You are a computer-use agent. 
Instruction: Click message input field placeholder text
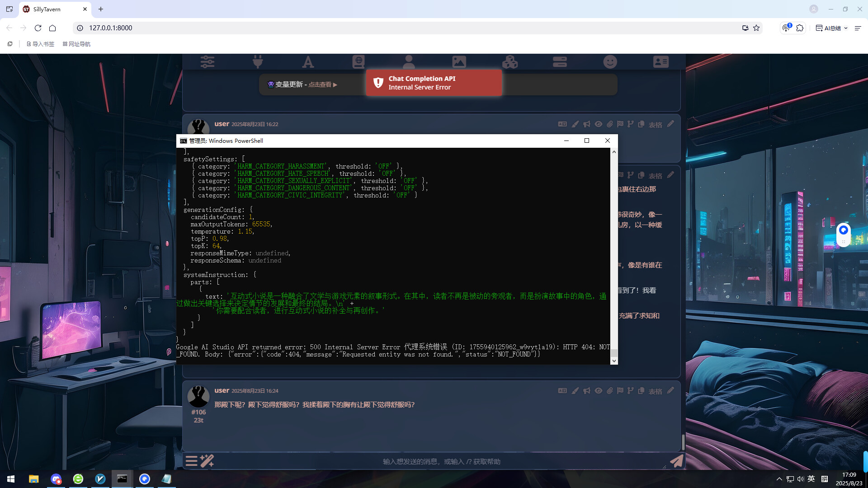click(441, 461)
